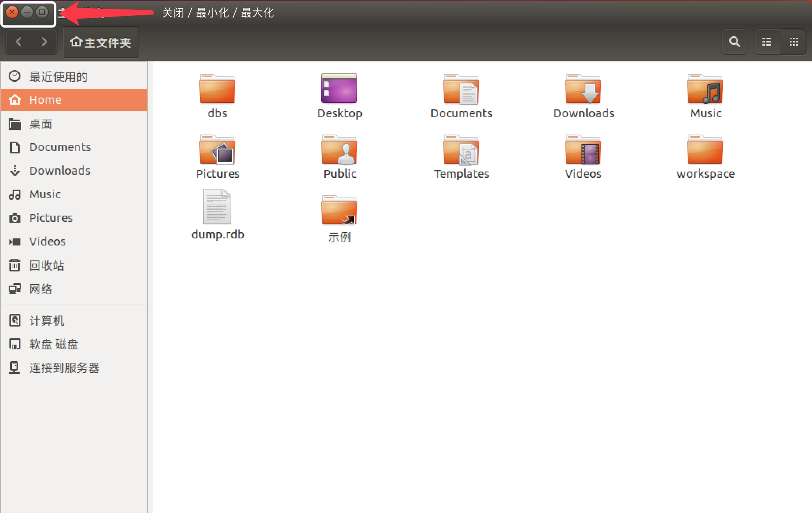
Task: Select the Home menu item
Action: tap(73, 99)
